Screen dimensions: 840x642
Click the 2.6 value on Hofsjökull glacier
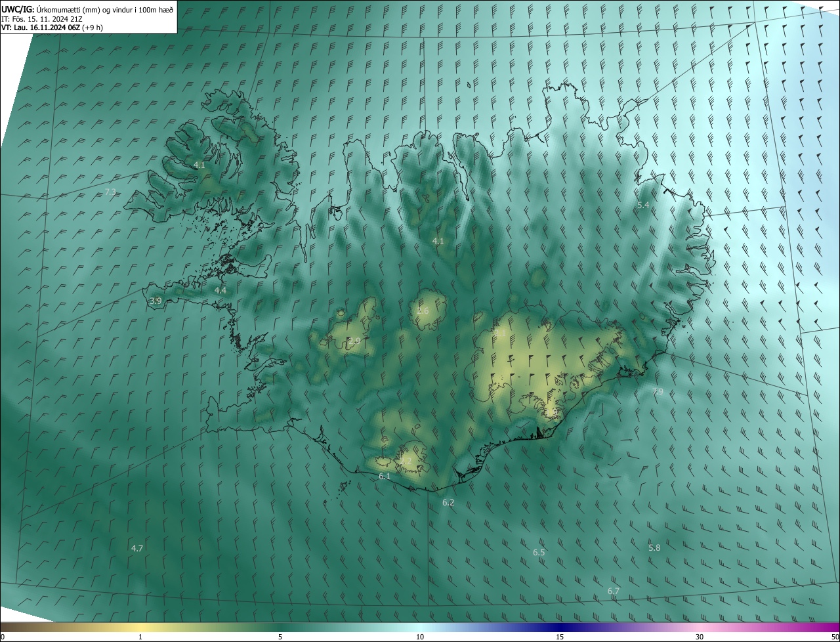pos(423,310)
